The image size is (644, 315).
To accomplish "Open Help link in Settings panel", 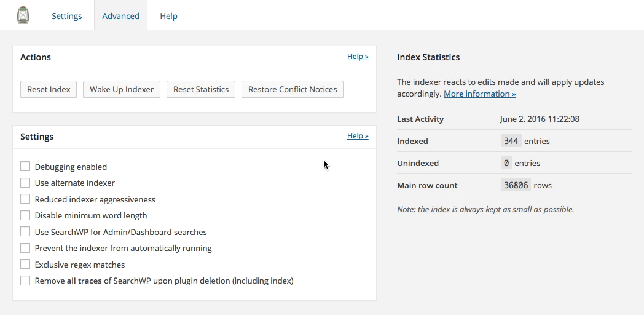I will click(358, 136).
